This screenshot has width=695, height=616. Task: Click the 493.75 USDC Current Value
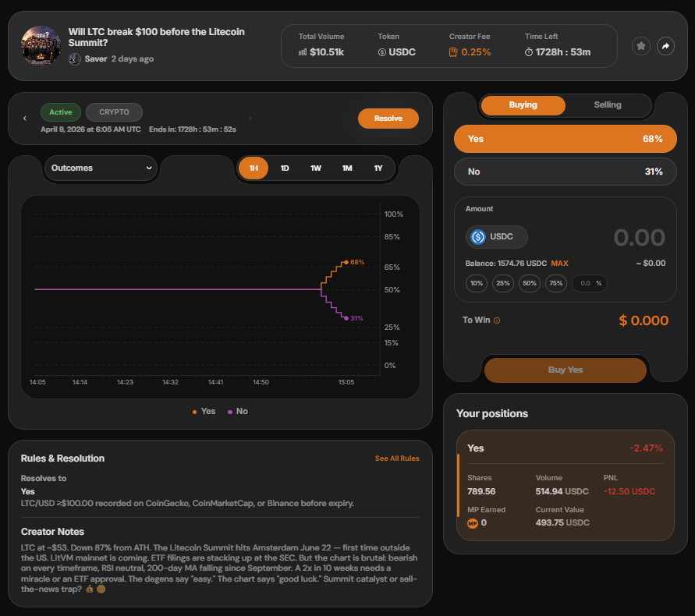(562, 523)
